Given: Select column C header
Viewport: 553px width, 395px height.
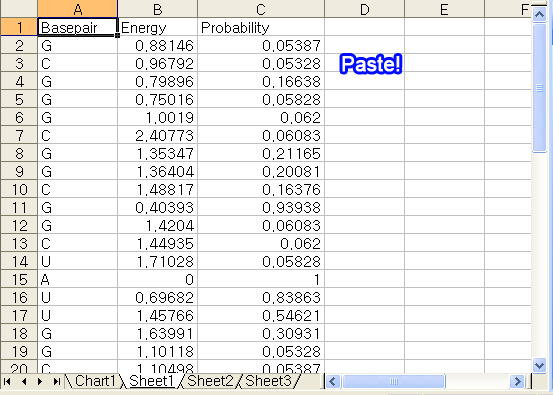Looking at the screenshot, I should [x=261, y=9].
